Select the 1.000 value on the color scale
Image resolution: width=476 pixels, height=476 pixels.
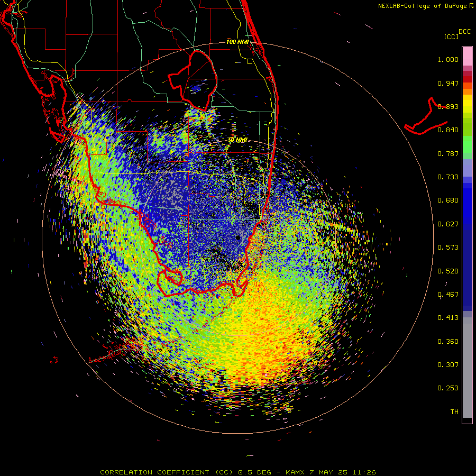coord(448,59)
